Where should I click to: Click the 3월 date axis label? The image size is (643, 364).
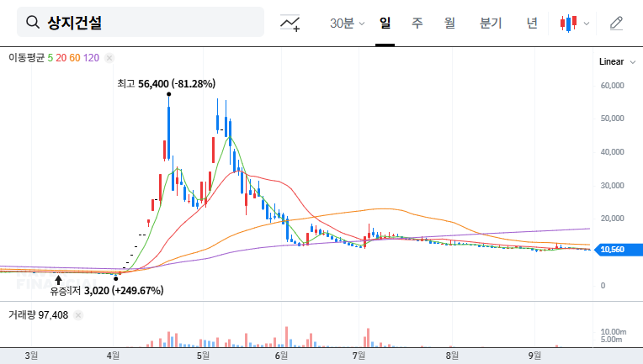[31, 356]
